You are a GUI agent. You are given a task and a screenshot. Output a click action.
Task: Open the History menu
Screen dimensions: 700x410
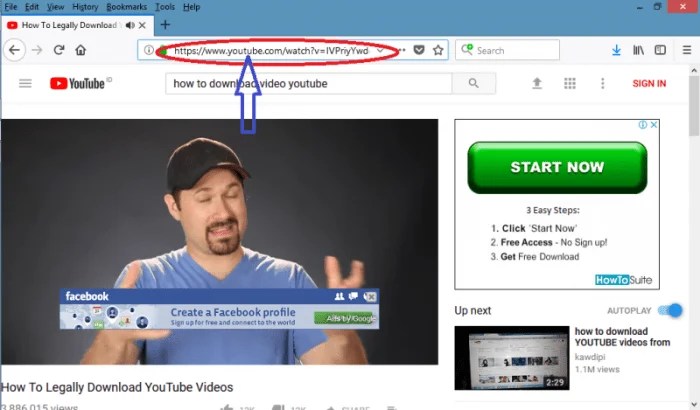(85, 7)
